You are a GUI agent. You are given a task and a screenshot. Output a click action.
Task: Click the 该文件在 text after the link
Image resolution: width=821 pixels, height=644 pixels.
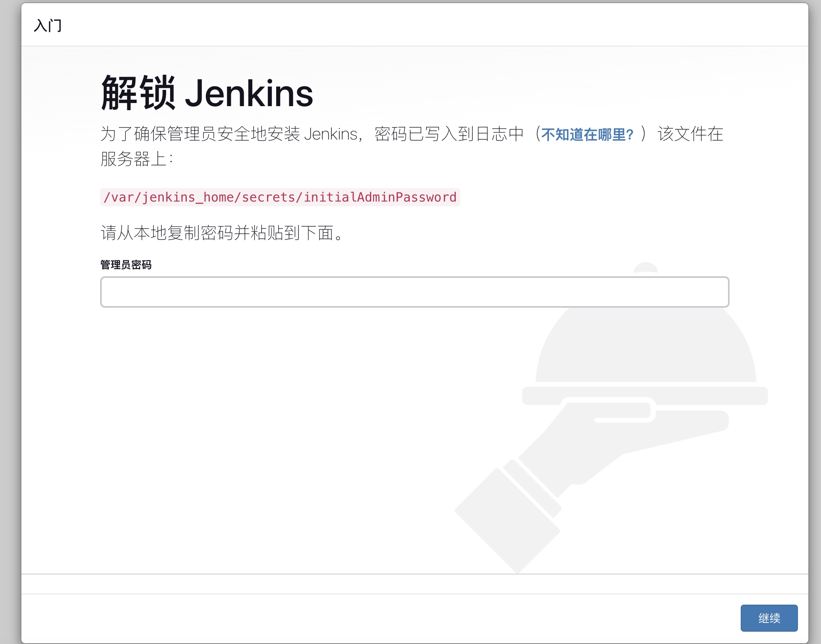[x=690, y=134]
